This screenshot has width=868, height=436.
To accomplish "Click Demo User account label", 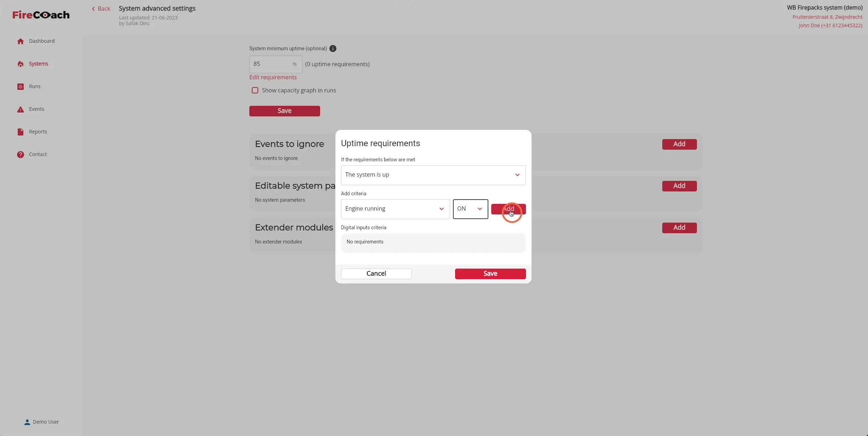I will pos(46,422).
